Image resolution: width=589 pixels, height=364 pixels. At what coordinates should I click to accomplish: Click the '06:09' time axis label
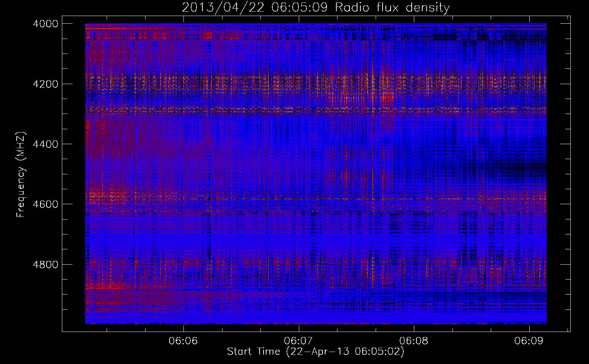click(529, 341)
